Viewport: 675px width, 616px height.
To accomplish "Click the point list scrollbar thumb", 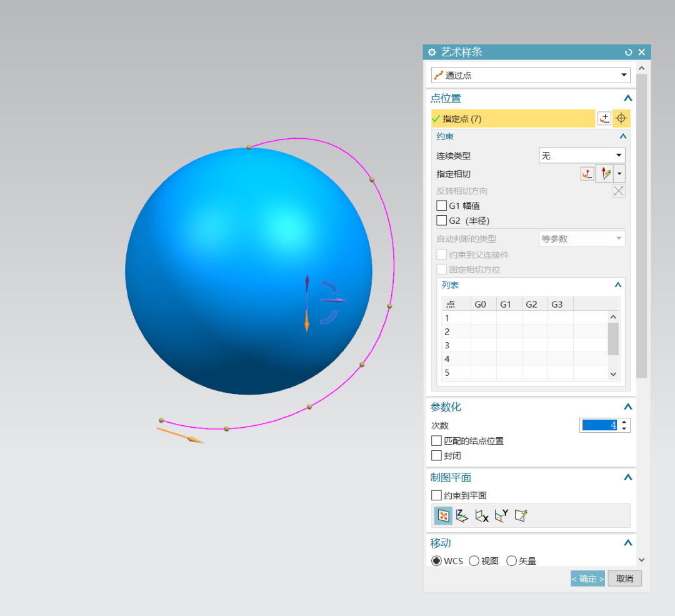I will 613,339.
